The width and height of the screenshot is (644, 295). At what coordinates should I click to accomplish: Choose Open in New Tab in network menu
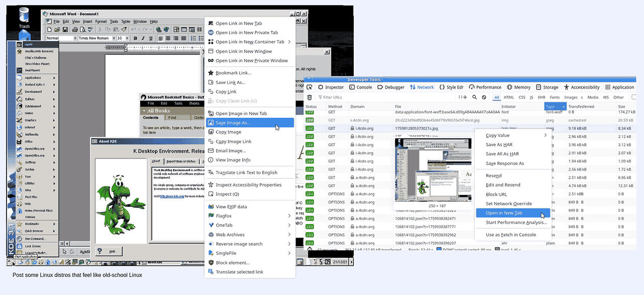[x=513, y=213]
